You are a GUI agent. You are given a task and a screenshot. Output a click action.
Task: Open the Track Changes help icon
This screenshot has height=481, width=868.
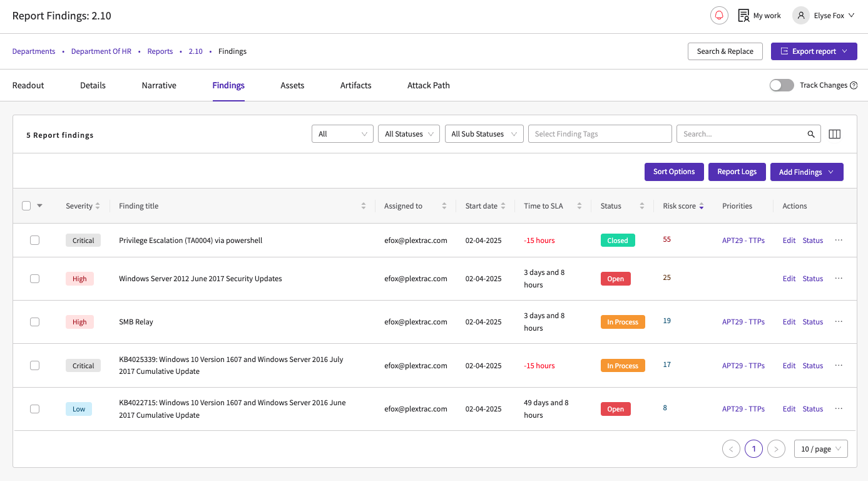[854, 85]
